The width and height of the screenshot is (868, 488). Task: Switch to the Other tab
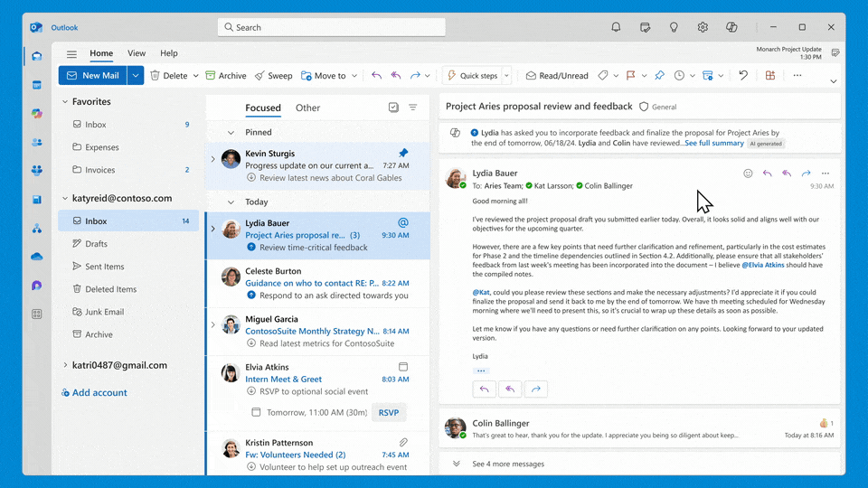[x=307, y=108]
